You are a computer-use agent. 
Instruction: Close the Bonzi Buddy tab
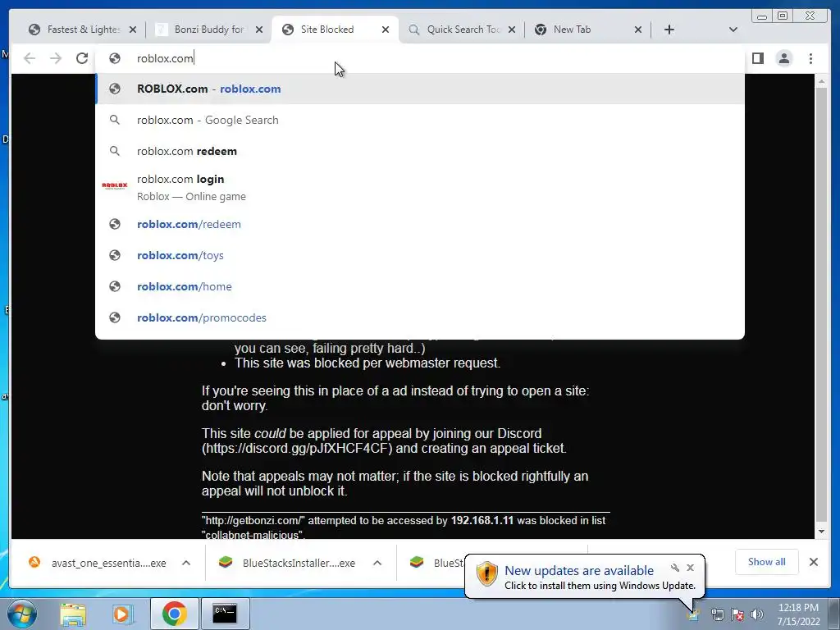click(259, 30)
